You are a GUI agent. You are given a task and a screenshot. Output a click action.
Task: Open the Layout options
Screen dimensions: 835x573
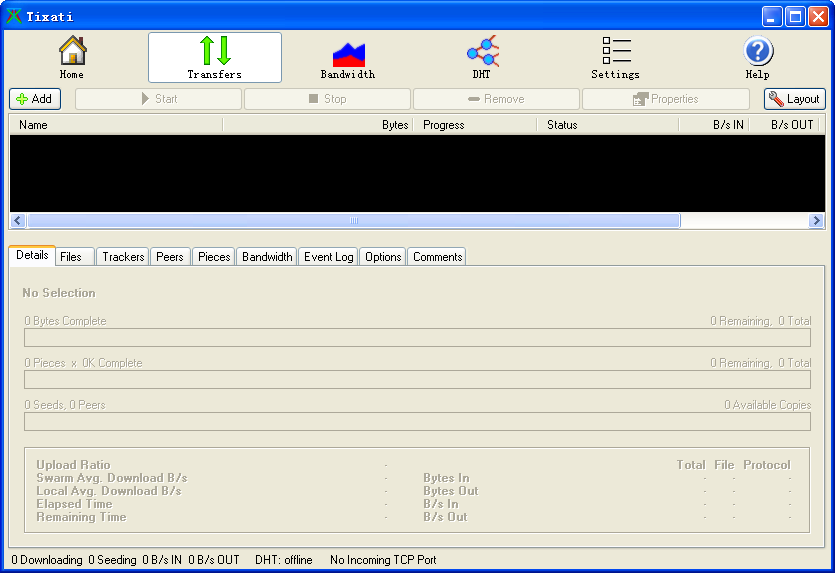pyautogui.click(x=795, y=99)
